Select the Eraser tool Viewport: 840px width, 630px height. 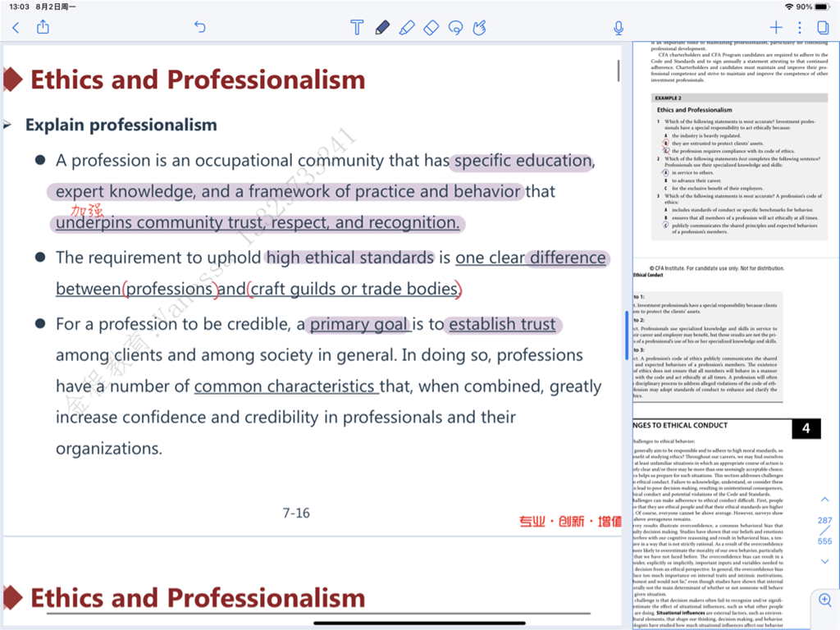431,28
